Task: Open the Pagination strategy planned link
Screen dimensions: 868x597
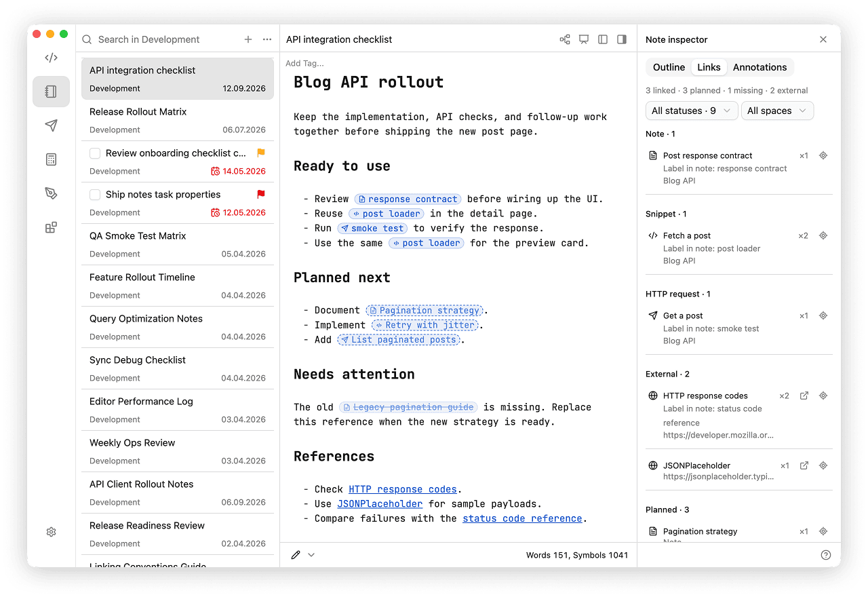Action: tap(424, 310)
